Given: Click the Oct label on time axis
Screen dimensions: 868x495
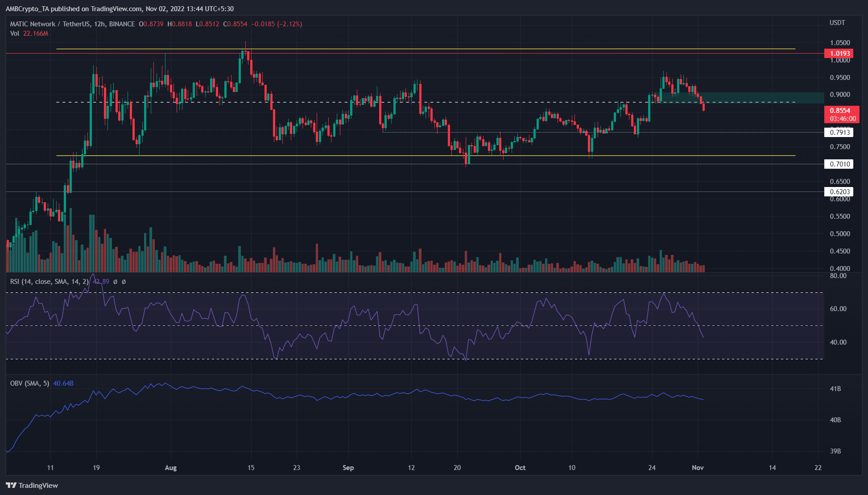Looking at the screenshot, I should point(520,468).
